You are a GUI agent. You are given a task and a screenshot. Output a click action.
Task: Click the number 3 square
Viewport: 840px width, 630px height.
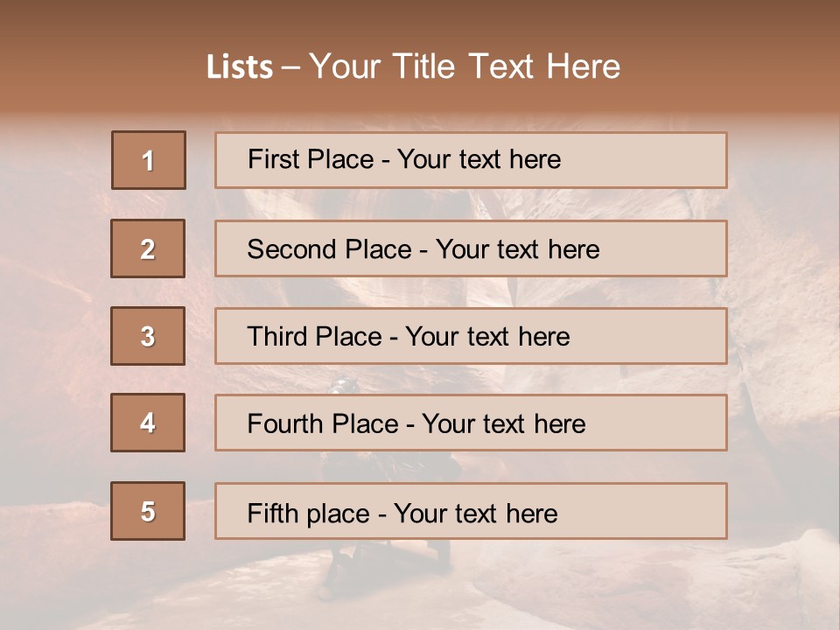[x=148, y=336]
